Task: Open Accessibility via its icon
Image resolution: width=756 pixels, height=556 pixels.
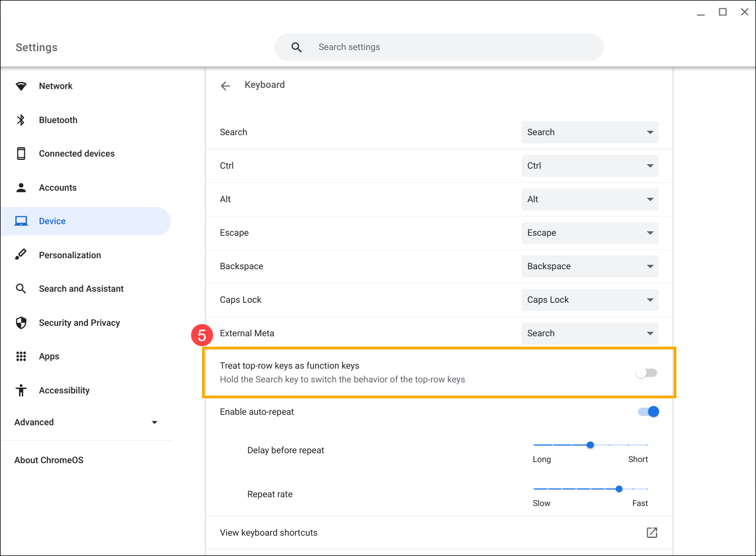Action: [21, 390]
